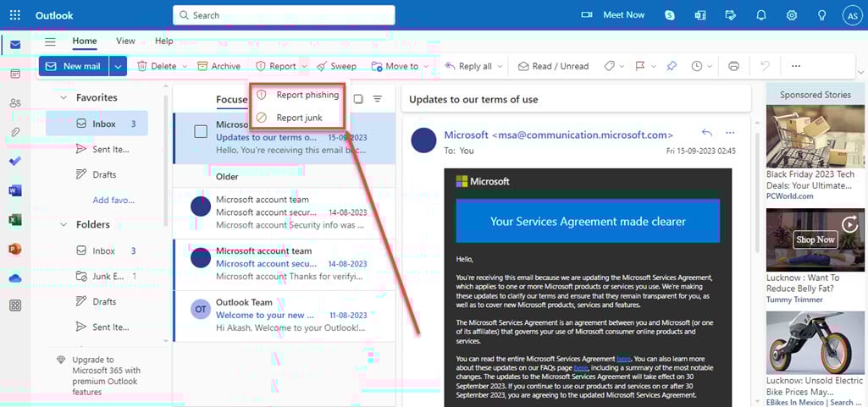Image resolution: width=868 pixels, height=407 pixels.
Task: Open Mail from the left rail
Action: pos(15,45)
